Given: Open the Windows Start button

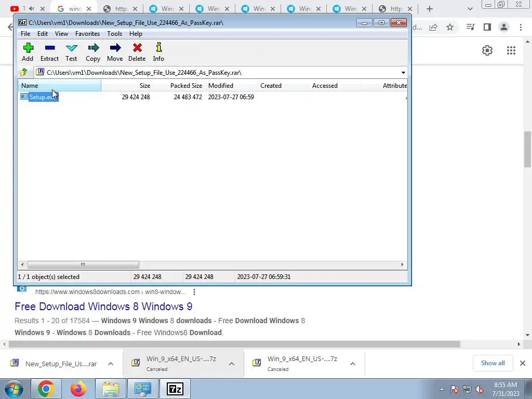Looking at the screenshot, I should point(14,389).
